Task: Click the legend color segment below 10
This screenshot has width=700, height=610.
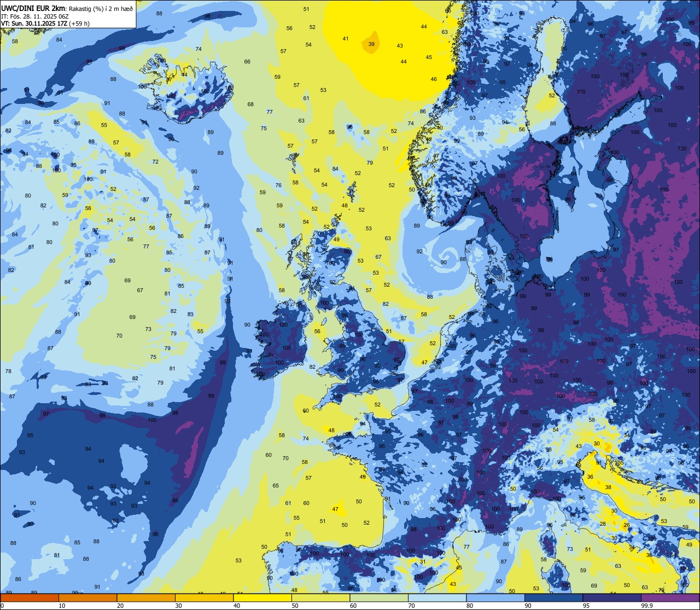Action: 30,598
